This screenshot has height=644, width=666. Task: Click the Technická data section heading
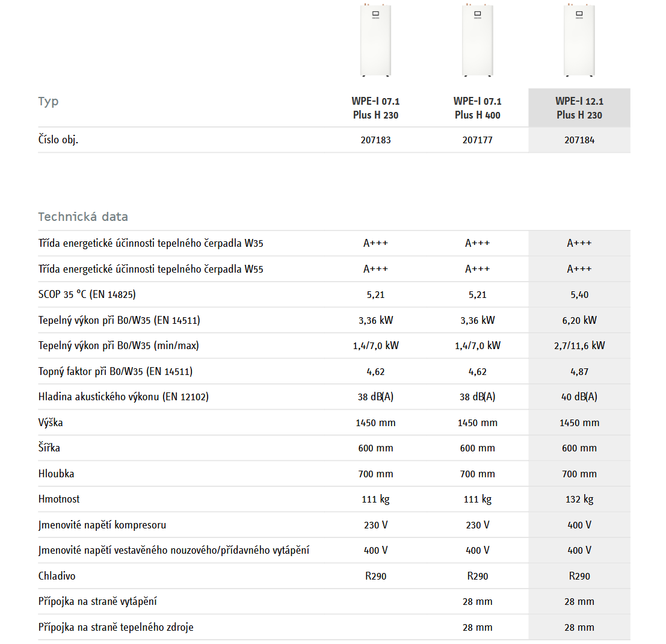tap(83, 217)
